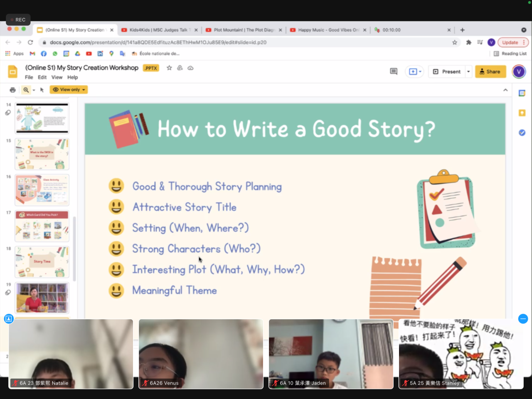Screen dimensions: 532x399
Task: Switch to the Plot Mountain YouTube tab
Action: pyautogui.click(x=243, y=30)
